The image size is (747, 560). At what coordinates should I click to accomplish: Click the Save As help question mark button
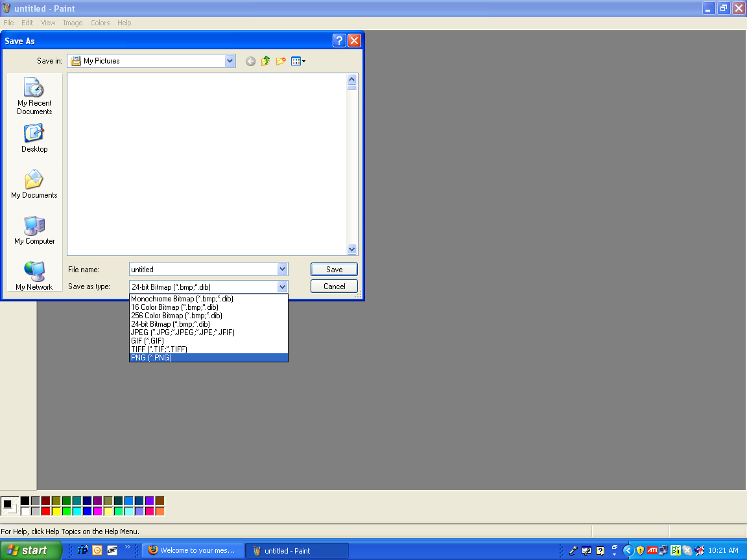(x=338, y=40)
